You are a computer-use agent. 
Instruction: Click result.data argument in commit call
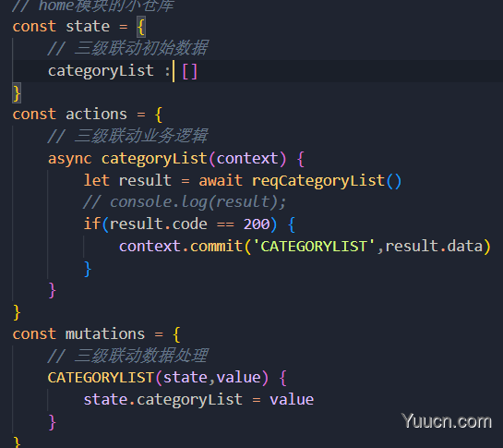click(434, 247)
